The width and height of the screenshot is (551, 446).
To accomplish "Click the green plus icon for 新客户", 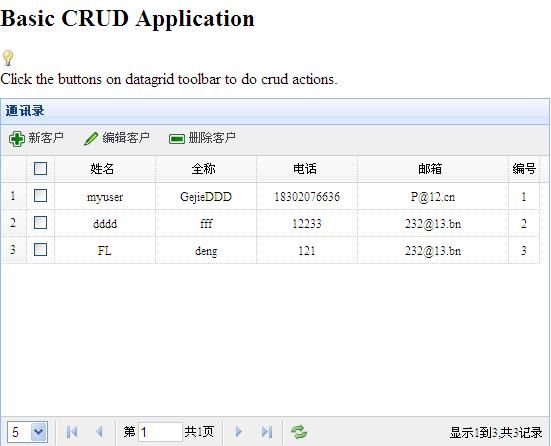I will pyautogui.click(x=17, y=139).
